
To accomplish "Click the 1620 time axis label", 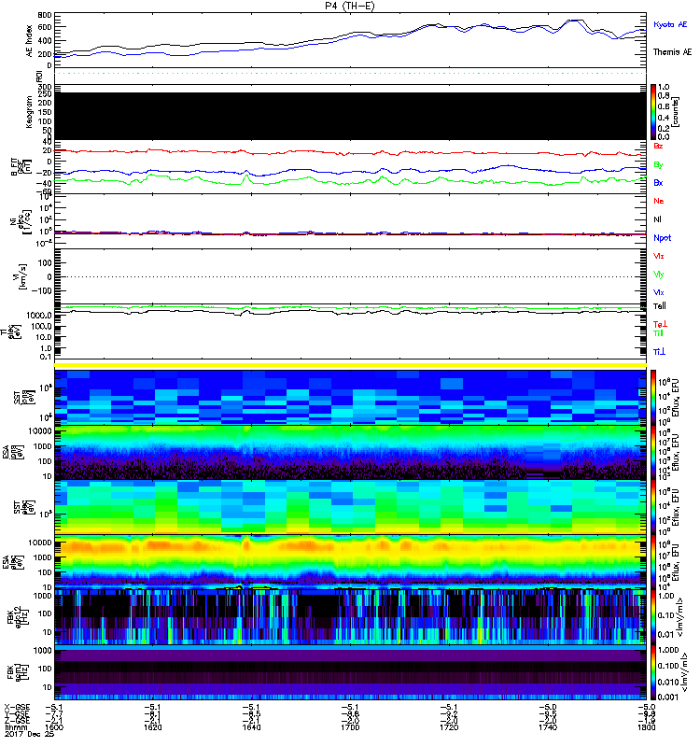I will tap(153, 727).
